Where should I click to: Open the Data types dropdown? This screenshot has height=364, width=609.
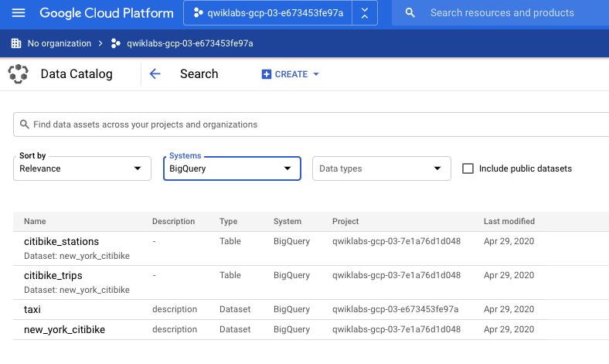382,168
